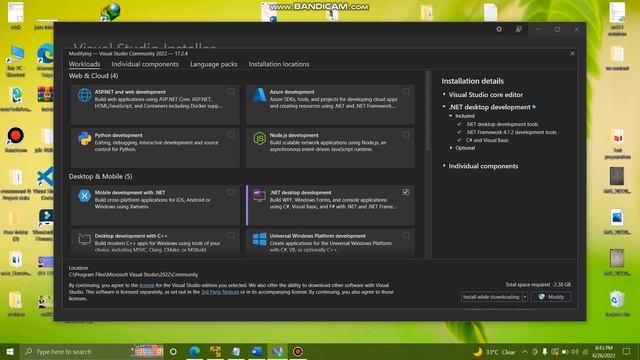Click the weather 33°C Clear widget
The width and height of the screenshot is (640, 360).
(x=494, y=351)
